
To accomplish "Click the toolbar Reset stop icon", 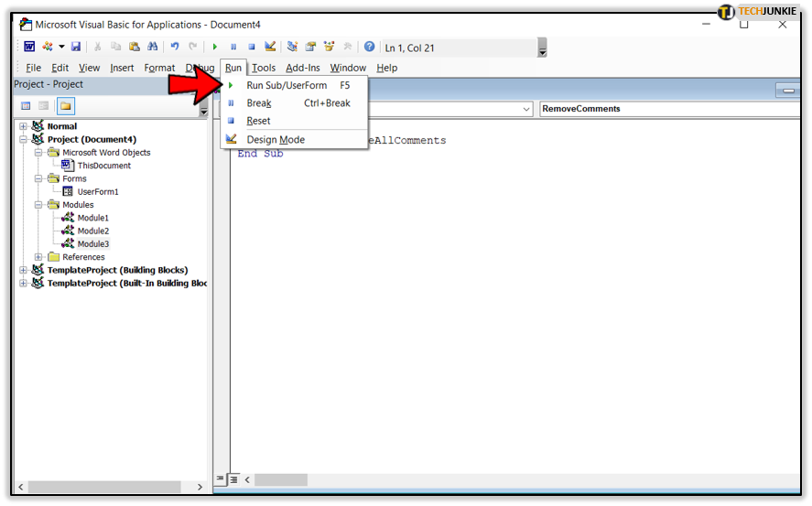I will [251, 47].
